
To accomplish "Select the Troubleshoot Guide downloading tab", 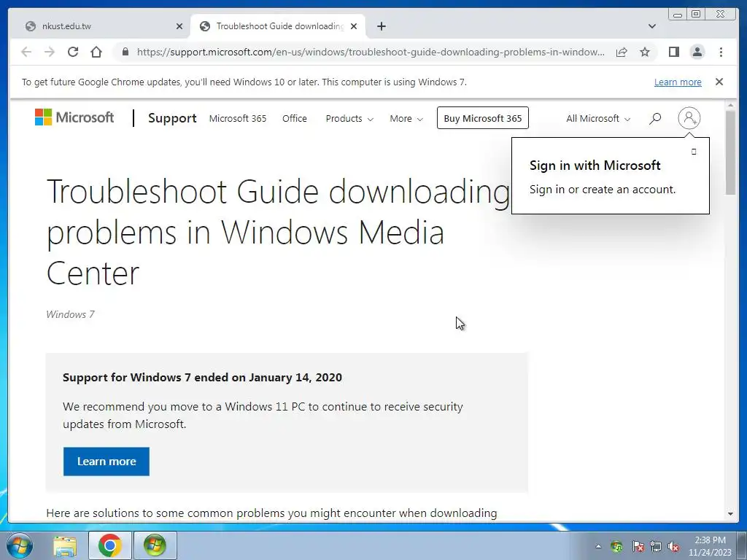I will [x=279, y=26].
